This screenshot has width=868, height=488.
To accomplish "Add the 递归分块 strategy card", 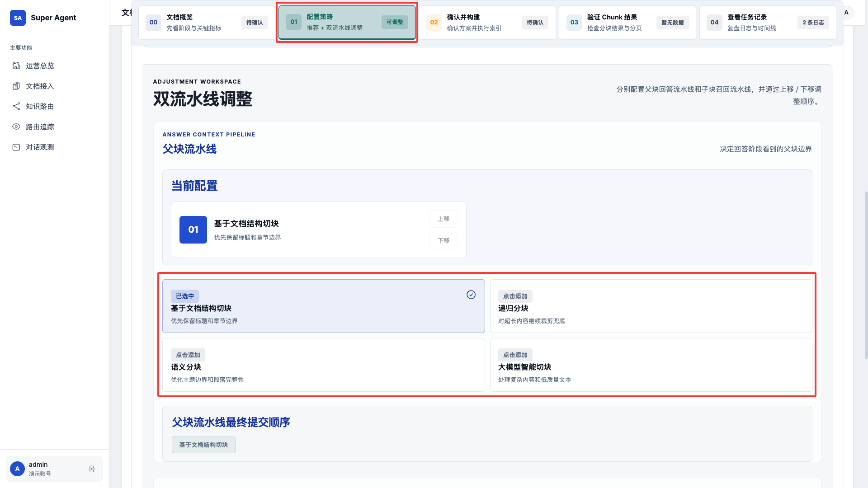I will [x=651, y=306].
